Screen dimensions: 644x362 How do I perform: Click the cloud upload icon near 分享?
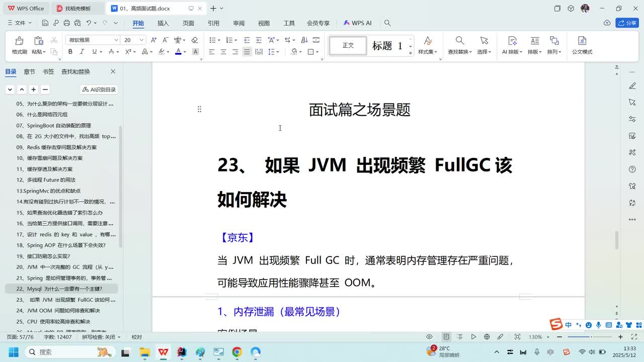607,23
